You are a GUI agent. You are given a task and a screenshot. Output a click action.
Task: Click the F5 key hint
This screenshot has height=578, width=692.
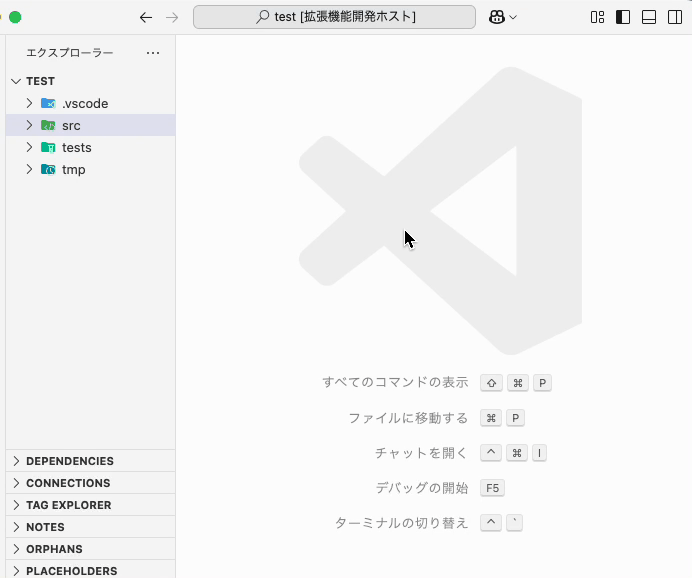(x=492, y=488)
